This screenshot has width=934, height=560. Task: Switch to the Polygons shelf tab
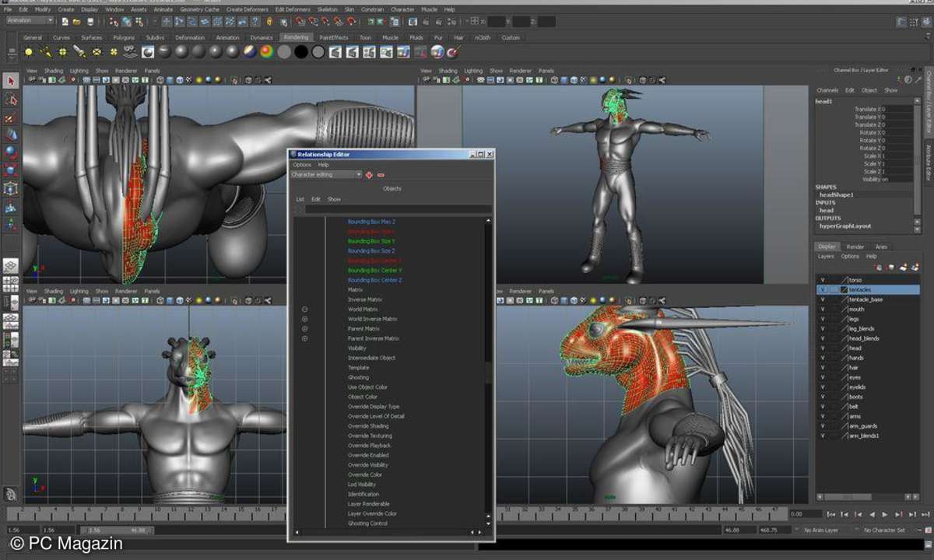pos(124,37)
